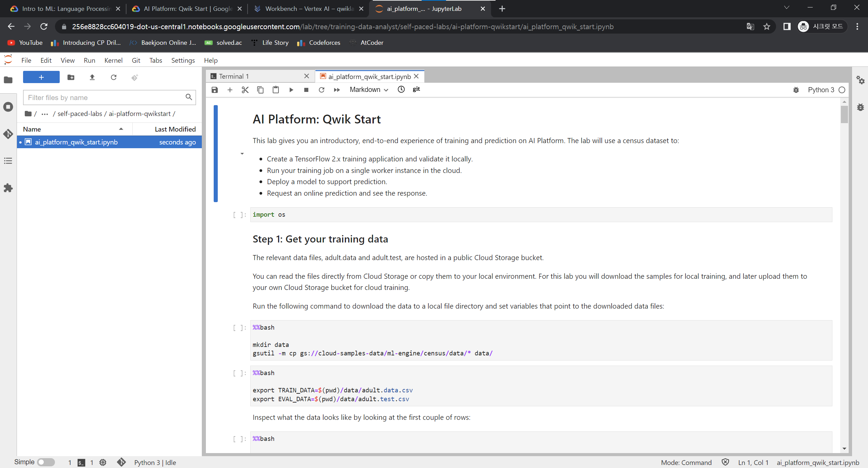Toggle Simple interface mode switch

click(x=46, y=462)
